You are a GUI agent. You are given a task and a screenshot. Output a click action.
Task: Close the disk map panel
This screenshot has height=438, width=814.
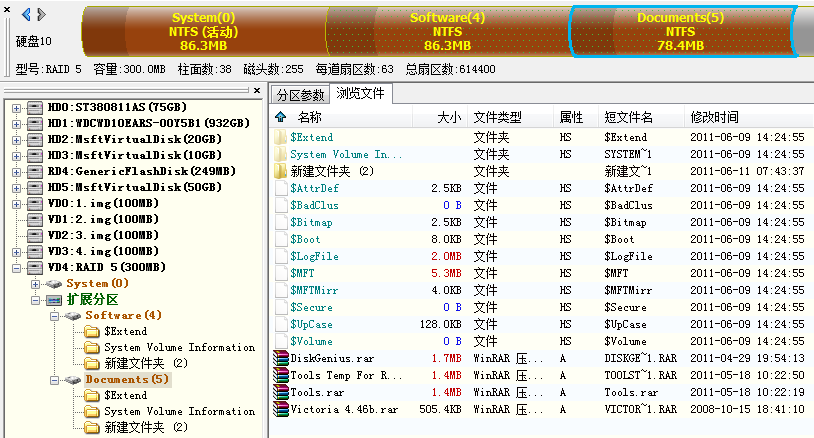tap(7, 9)
